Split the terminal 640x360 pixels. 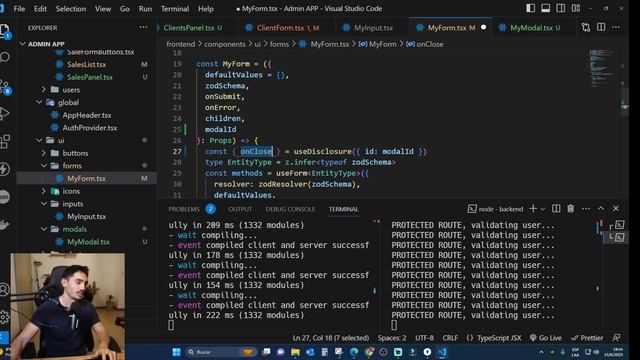556,209
